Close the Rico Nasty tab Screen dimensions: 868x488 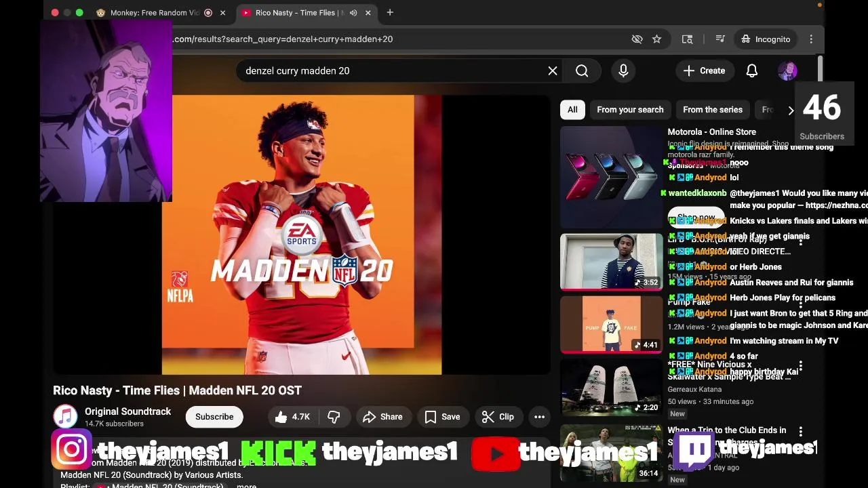tap(368, 12)
